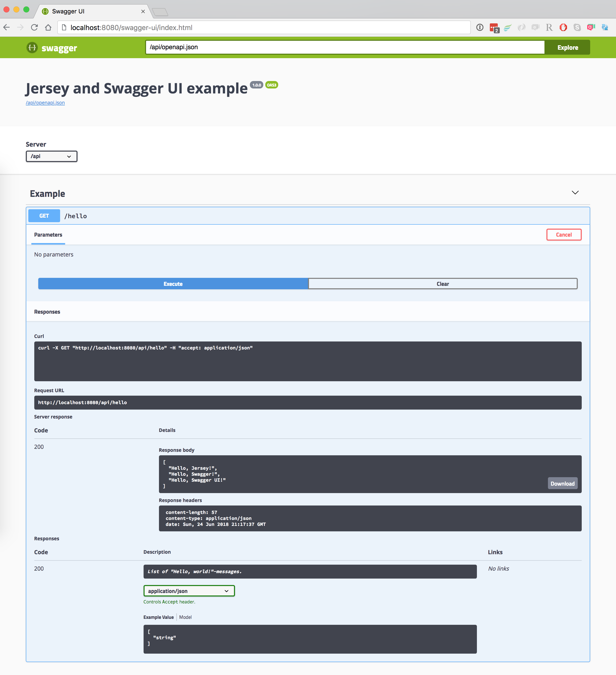The image size is (616, 675).
Task: Go to browser home icon
Action: coord(48,27)
